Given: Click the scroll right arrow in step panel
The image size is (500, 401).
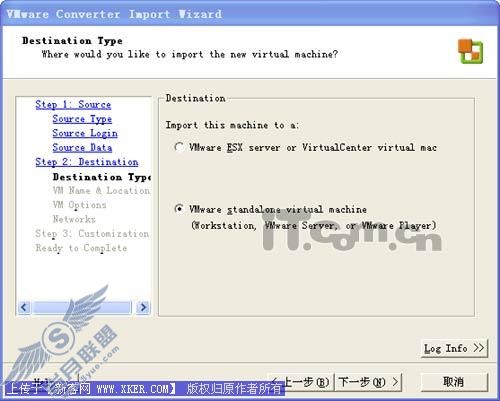Looking at the screenshot, I should click(143, 307).
